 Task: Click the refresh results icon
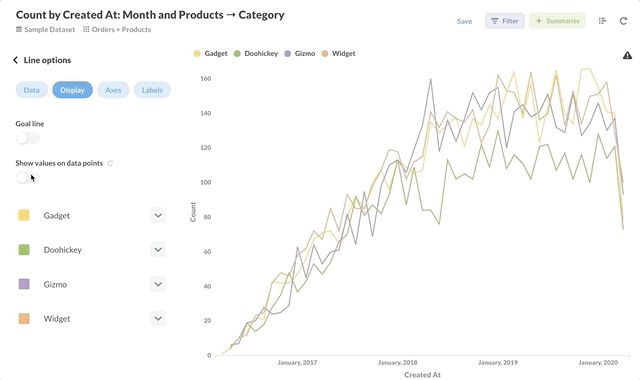[x=623, y=21]
